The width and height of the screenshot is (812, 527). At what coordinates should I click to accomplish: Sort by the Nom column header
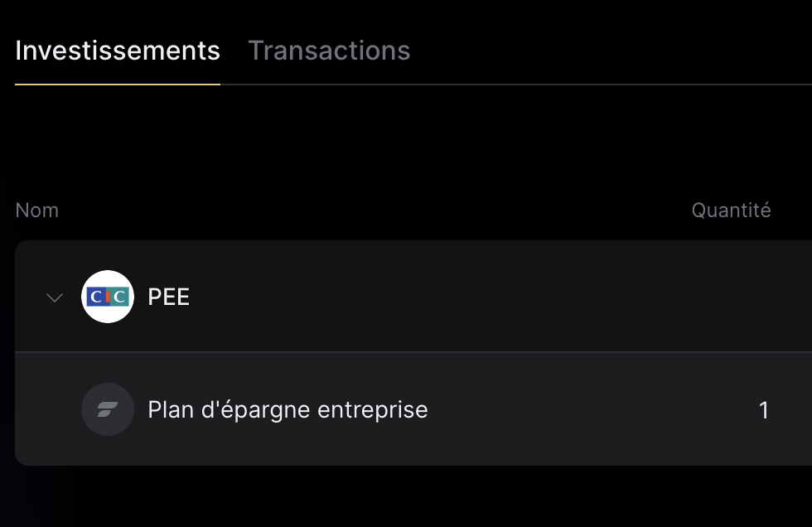point(37,210)
